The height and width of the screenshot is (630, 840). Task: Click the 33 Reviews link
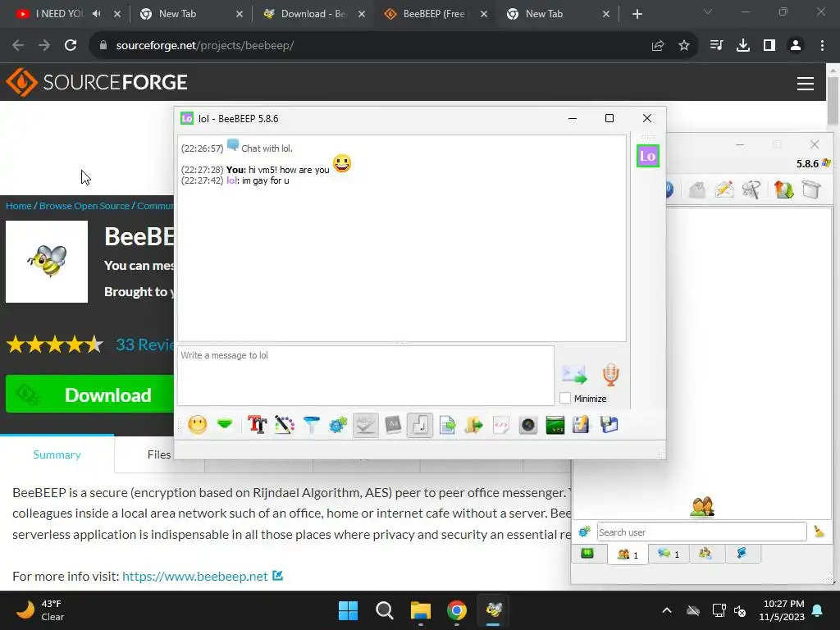(144, 344)
